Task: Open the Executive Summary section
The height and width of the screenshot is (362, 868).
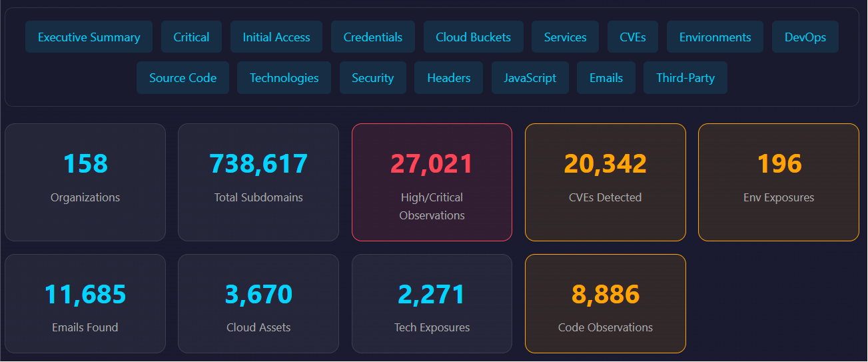Action: pyautogui.click(x=89, y=37)
